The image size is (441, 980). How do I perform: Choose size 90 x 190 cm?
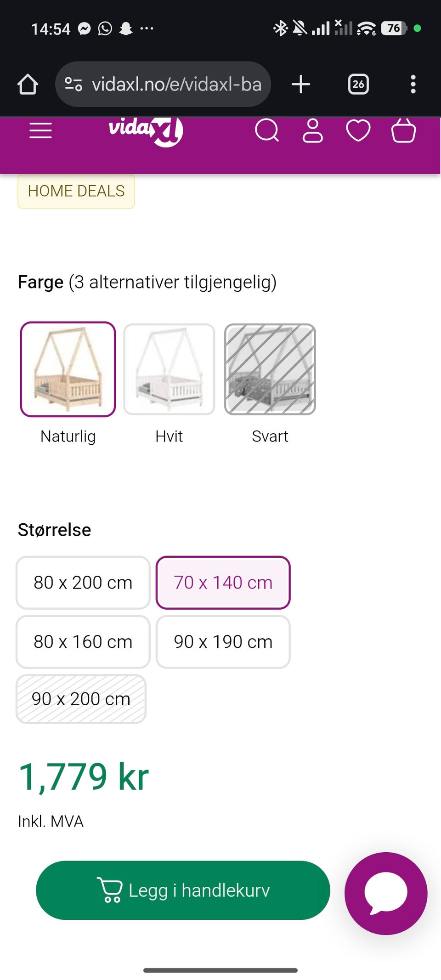click(x=223, y=642)
